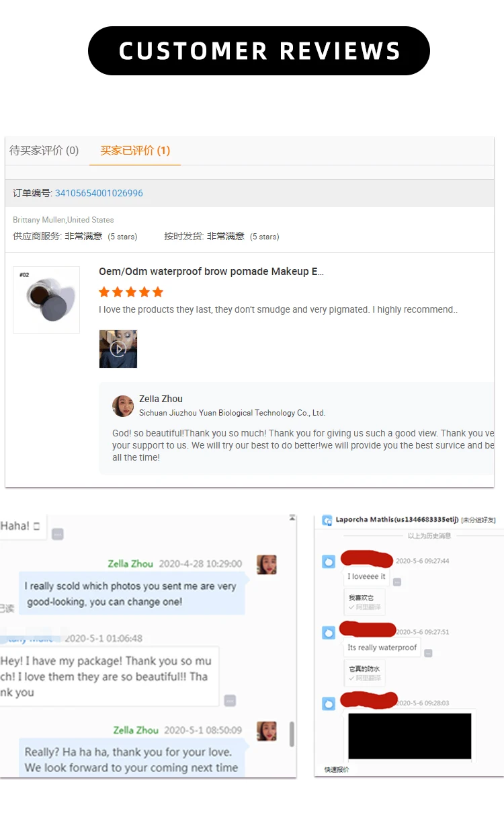Click avatar icon beside 'Its really waterproof' message
This screenshot has width=504, height=815.
(x=329, y=632)
